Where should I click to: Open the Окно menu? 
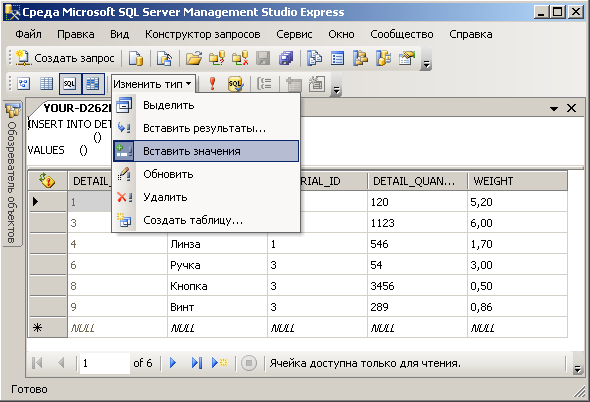pyautogui.click(x=341, y=34)
